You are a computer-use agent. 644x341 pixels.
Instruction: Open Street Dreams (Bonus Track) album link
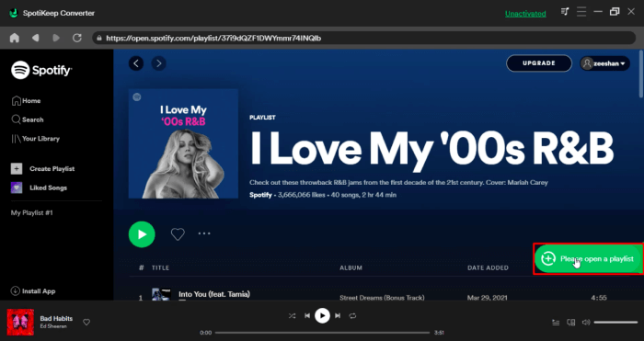click(x=382, y=298)
